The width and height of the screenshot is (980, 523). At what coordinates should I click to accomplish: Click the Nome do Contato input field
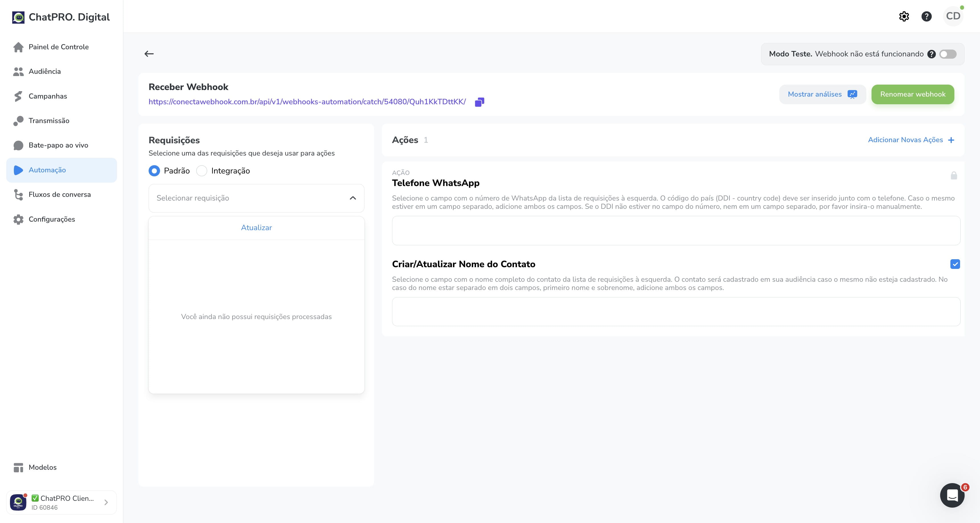point(676,312)
